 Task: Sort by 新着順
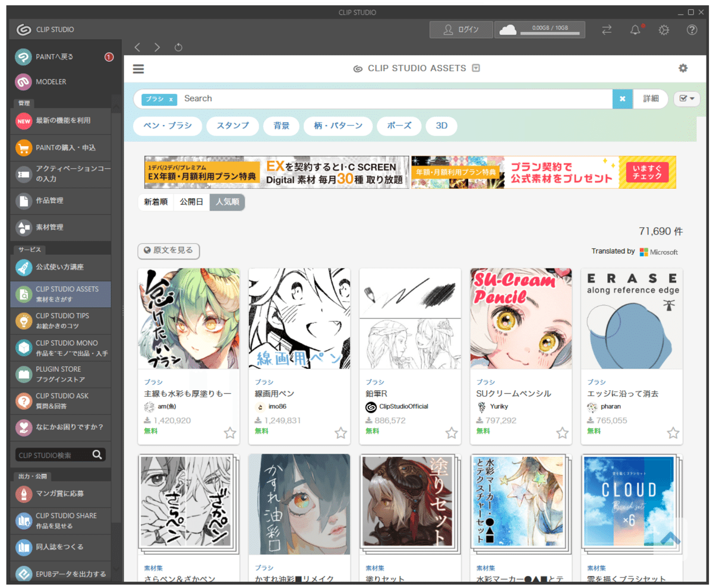[x=156, y=202]
